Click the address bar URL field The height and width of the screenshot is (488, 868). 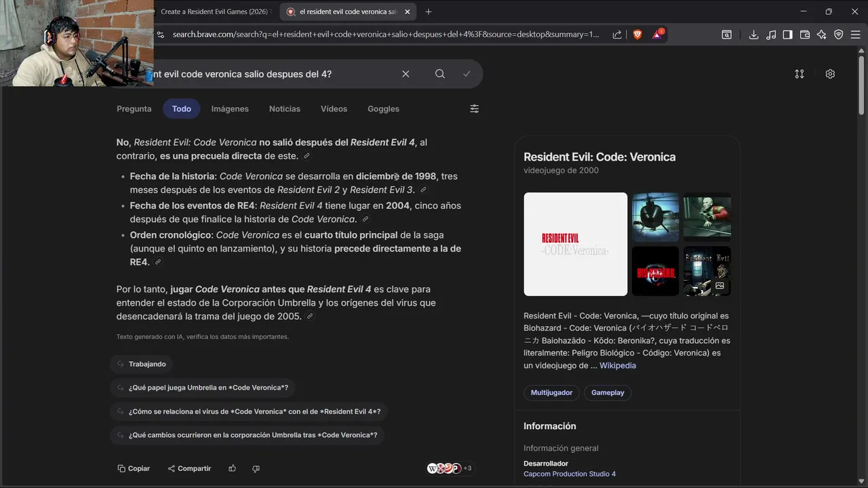(x=386, y=35)
